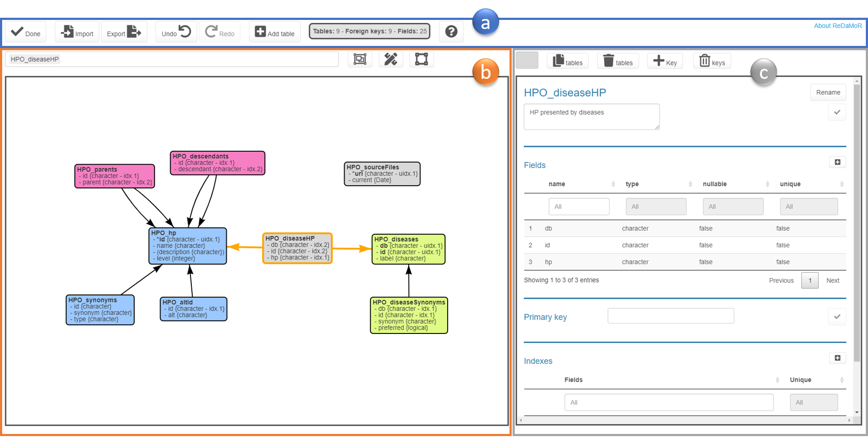
Task: Open Unique filter box in Indexes
Action: 814,402
